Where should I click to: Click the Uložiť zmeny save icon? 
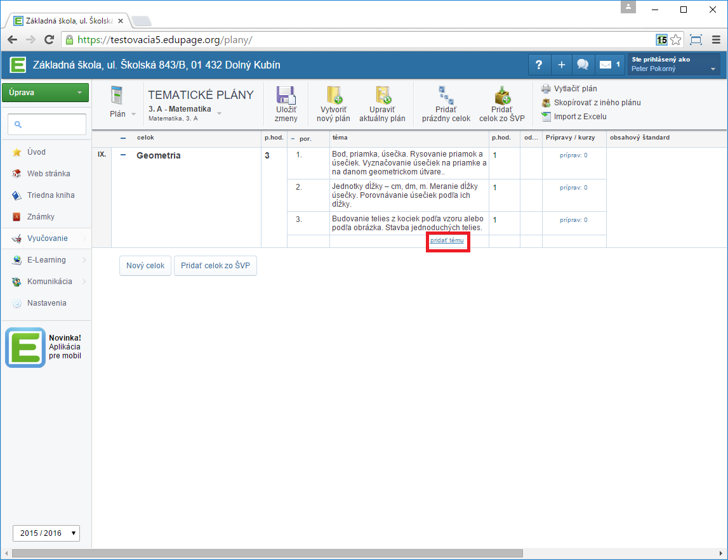(x=286, y=96)
